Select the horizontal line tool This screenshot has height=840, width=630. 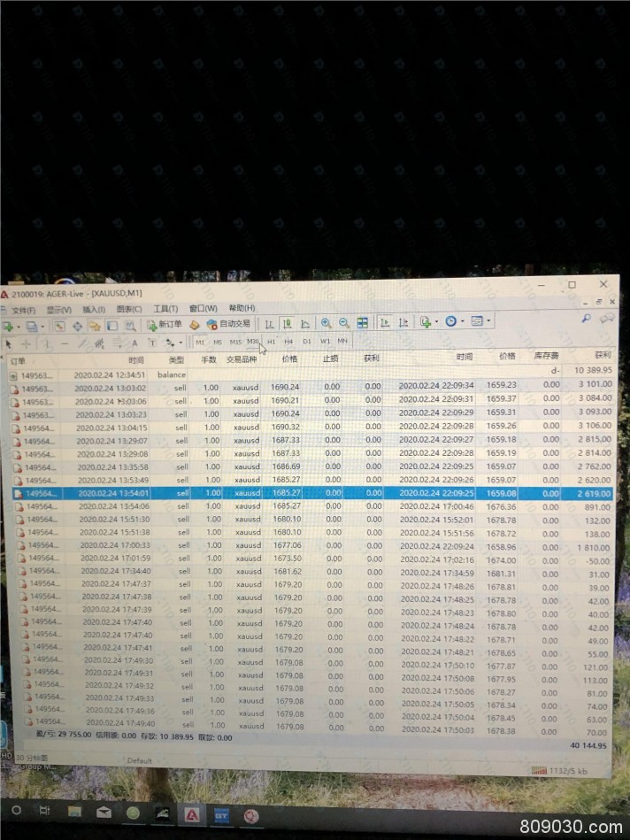pyautogui.click(x=65, y=343)
